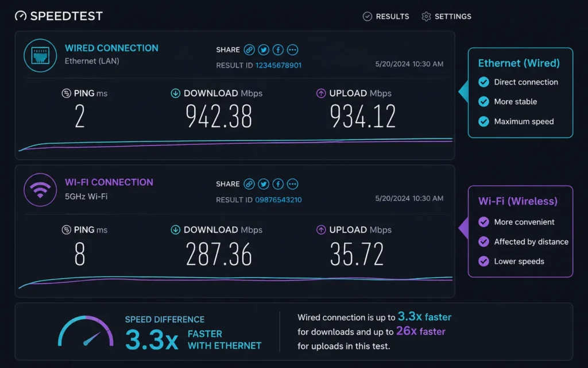Click the Settings gear icon
This screenshot has width=588, height=368.
(x=426, y=17)
